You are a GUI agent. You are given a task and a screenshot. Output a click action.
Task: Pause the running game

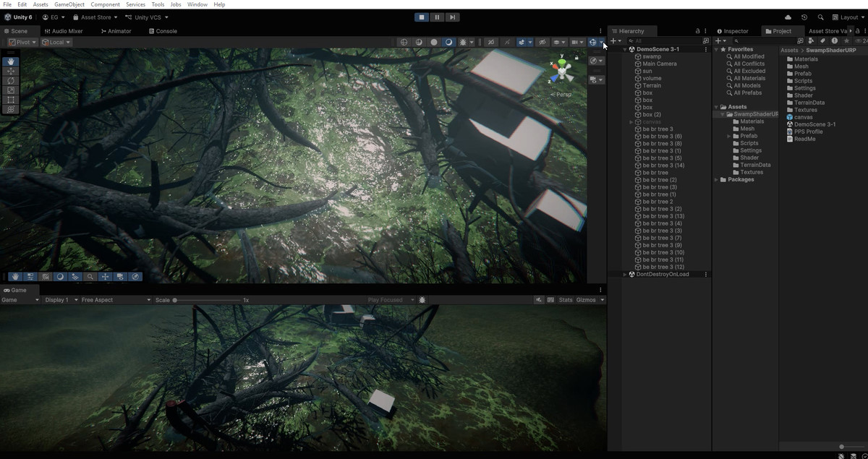(437, 17)
